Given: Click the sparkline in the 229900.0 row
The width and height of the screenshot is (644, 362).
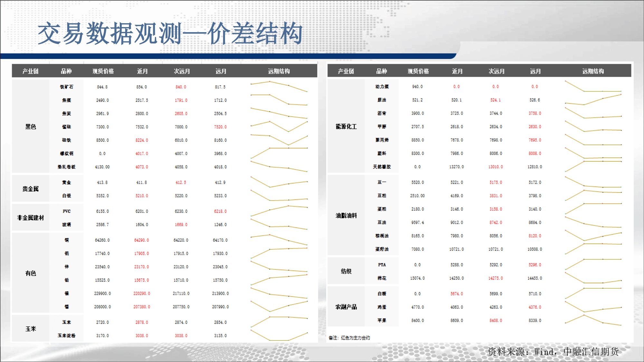Looking at the screenshot, I should 279,293.
